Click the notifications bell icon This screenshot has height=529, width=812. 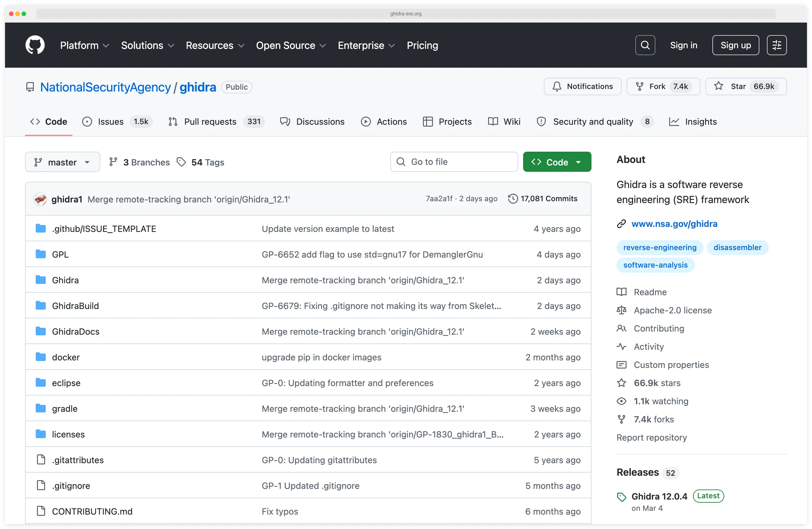(556, 86)
